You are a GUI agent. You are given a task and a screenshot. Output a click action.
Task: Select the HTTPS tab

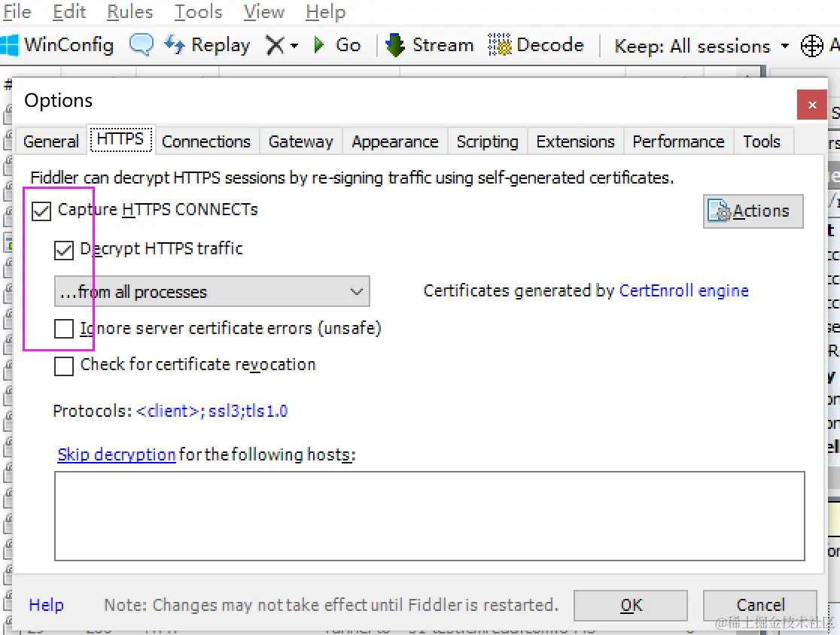click(x=120, y=139)
